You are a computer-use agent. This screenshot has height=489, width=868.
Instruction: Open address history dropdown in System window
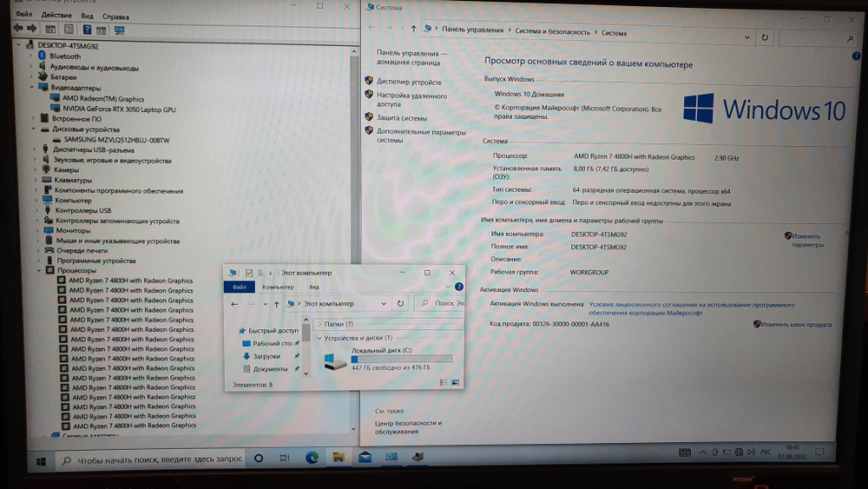746,37
